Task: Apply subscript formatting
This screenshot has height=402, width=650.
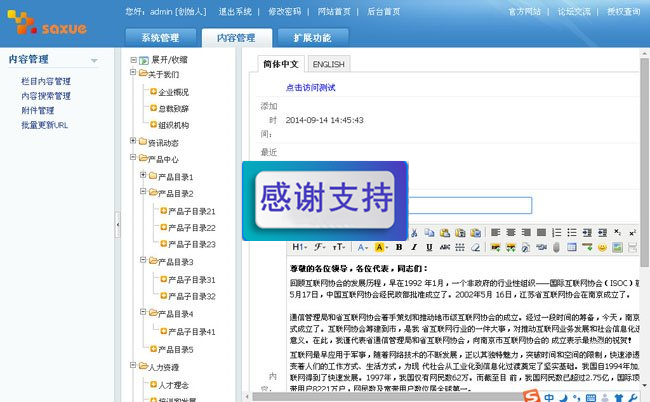Action: (x=617, y=232)
